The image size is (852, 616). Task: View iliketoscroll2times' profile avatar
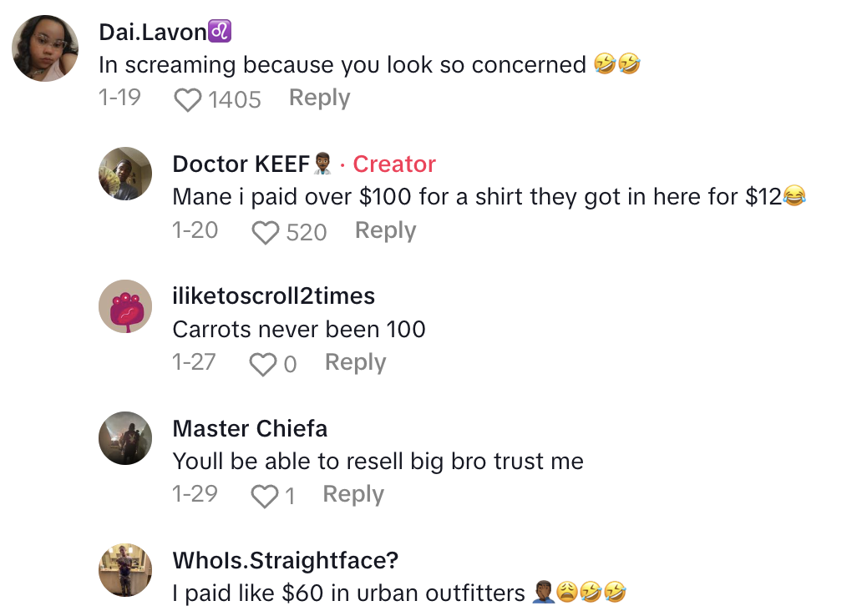coord(125,306)
